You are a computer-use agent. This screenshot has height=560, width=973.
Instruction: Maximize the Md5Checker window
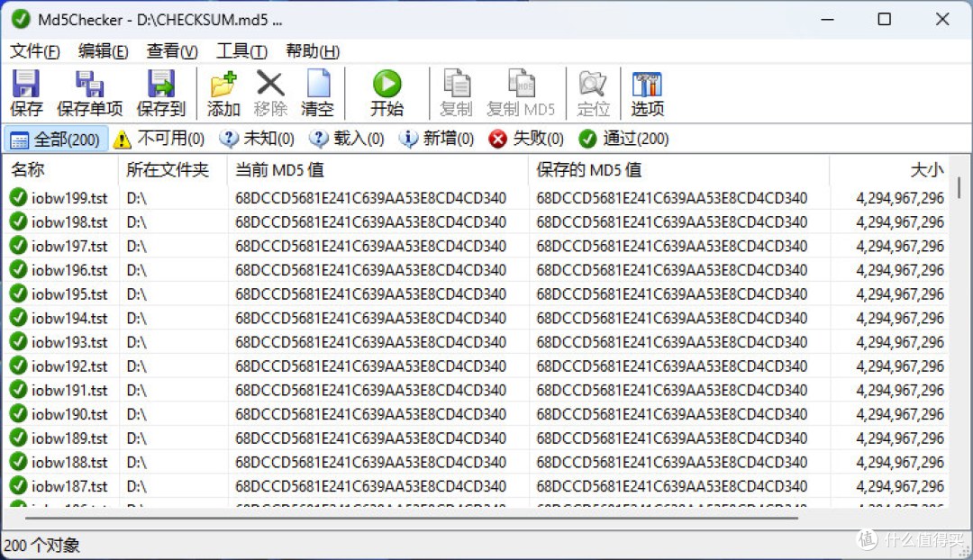(x=885, y=19)
